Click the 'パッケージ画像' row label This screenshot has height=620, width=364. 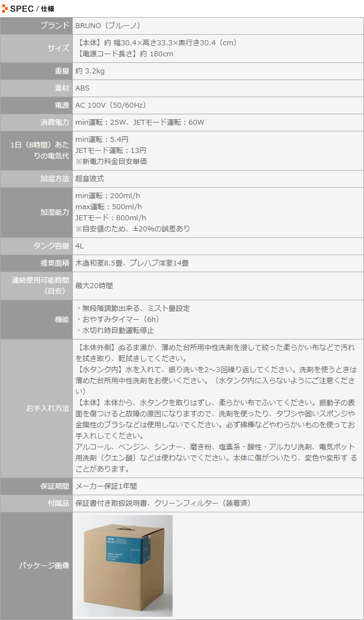point(44,565)
